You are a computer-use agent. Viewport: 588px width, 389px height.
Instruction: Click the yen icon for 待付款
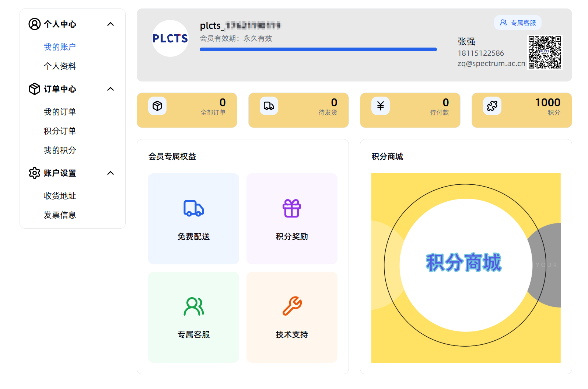pos(381,106)
